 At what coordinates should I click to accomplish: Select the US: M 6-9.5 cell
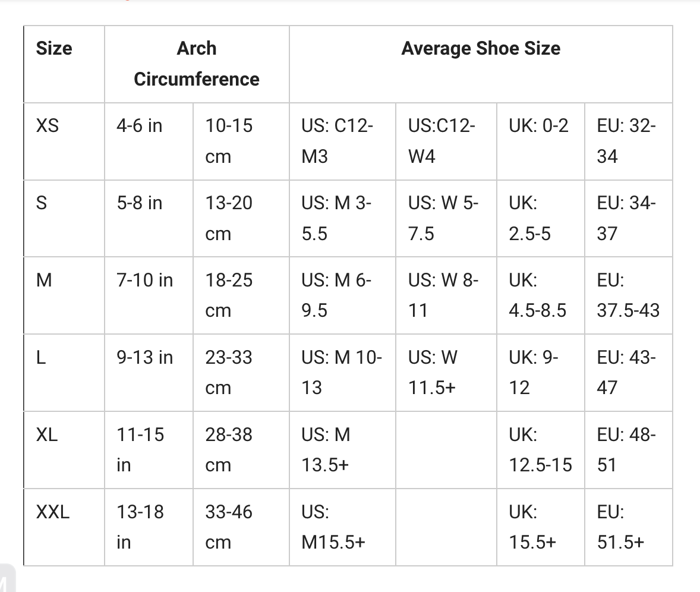pos(336,295)
